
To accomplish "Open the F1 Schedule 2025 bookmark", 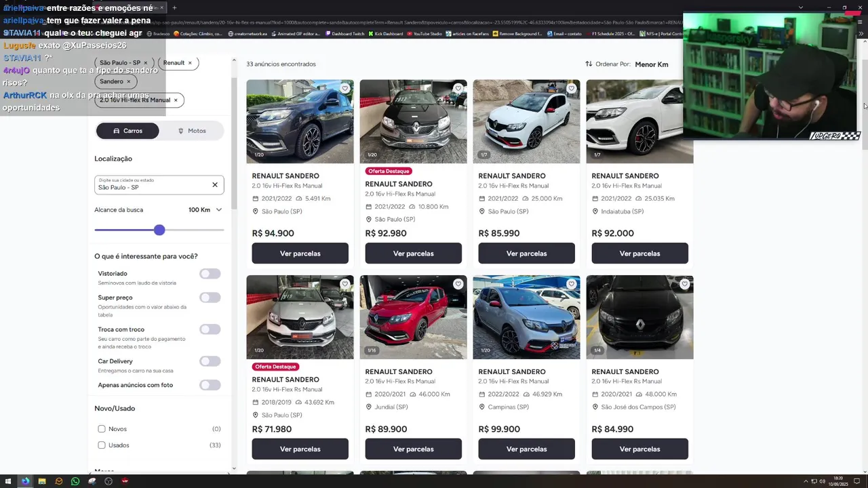I will tap(609, 34).
